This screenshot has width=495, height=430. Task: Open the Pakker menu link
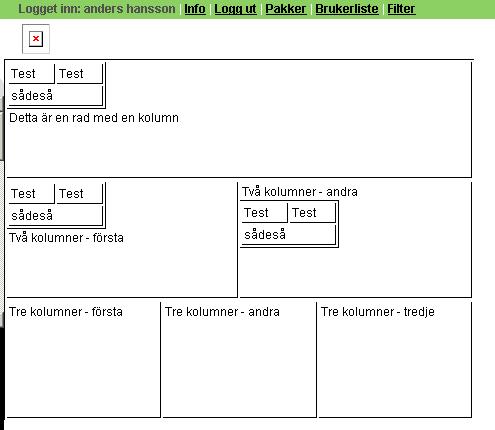[x=286, y=9]
